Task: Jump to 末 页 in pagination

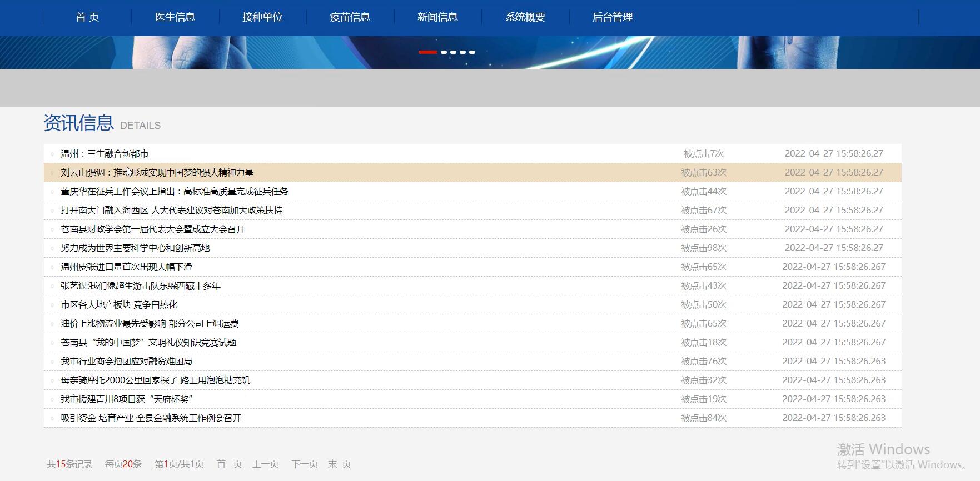Action: tap(339, 464)
